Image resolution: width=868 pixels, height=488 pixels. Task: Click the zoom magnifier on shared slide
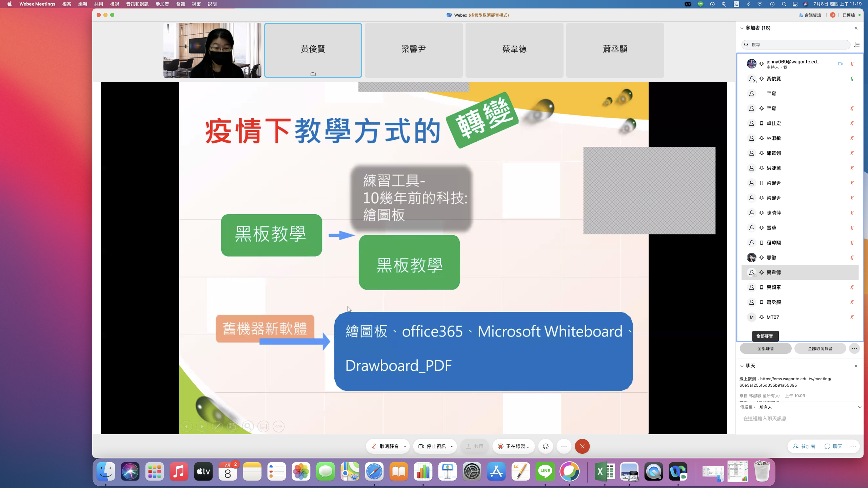(248, 426)
